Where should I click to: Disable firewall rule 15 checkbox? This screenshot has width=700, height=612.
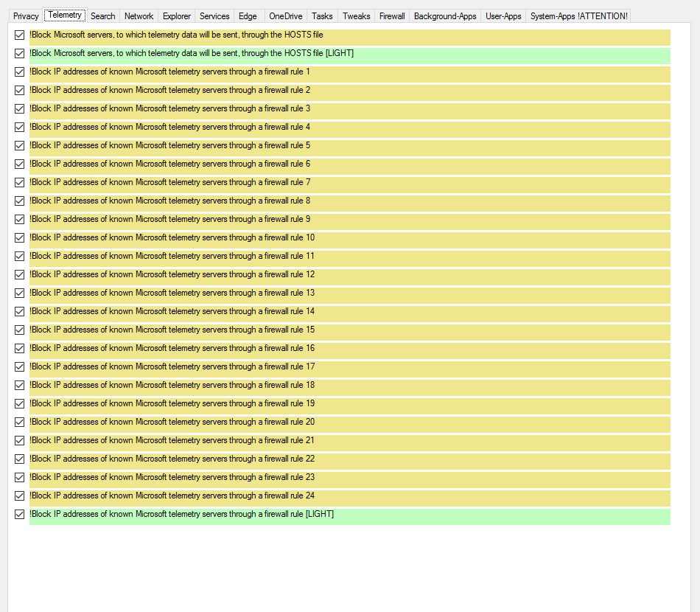[19, 330]
